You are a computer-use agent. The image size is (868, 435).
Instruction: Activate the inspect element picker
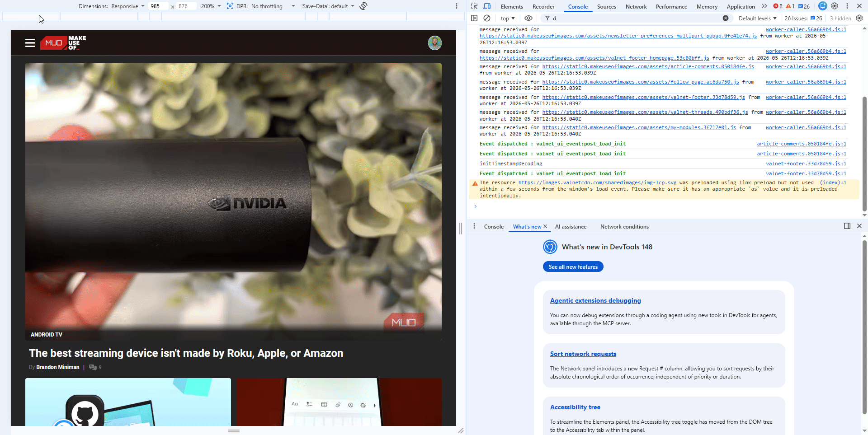click(474, 6)
